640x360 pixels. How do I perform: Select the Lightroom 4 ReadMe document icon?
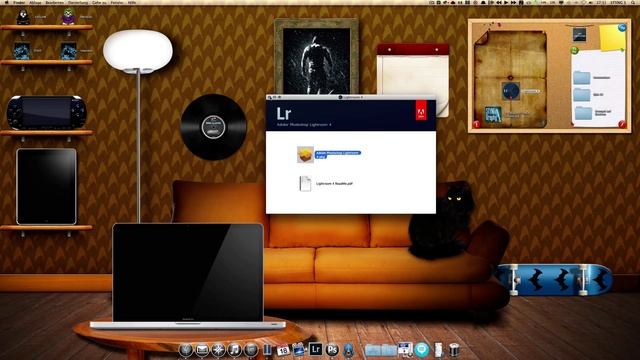click(x=305, y=184)
